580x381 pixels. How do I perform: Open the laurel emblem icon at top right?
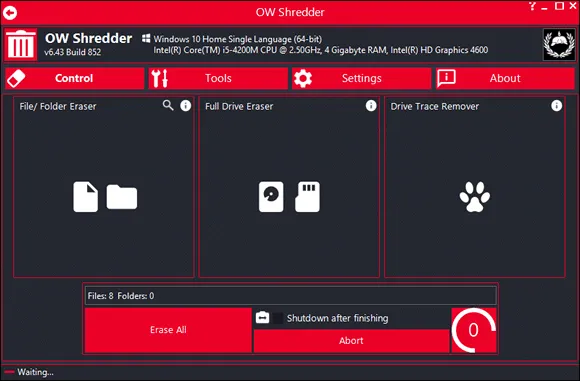coord(559,44)
